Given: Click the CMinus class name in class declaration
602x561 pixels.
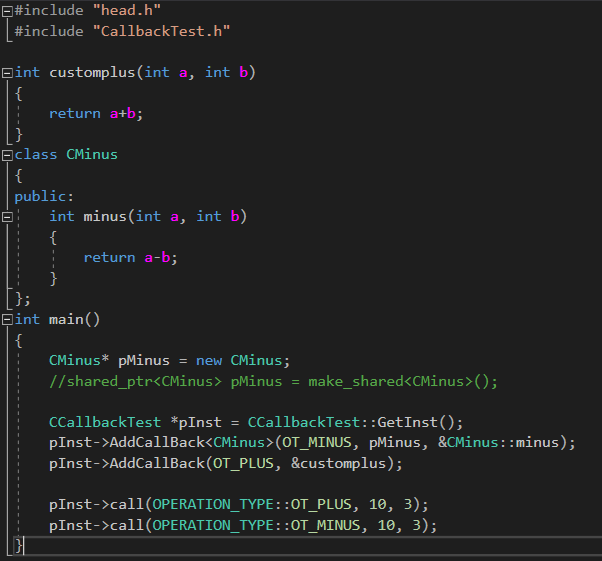Looking at the screenshot, I should coord(92,154).
